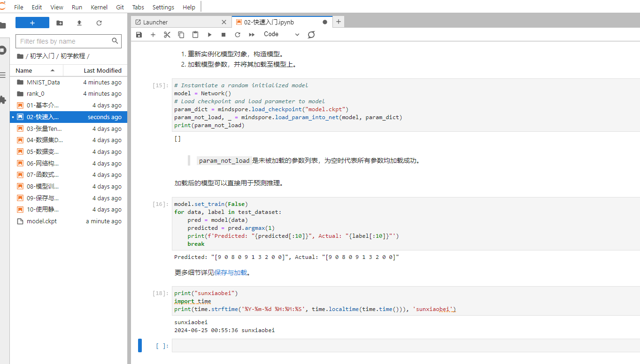This screenshot has width=640, height=364.
Task: Select the 06-网络构... notebook file
Action: pyautogui.click(x=69, y=163)
